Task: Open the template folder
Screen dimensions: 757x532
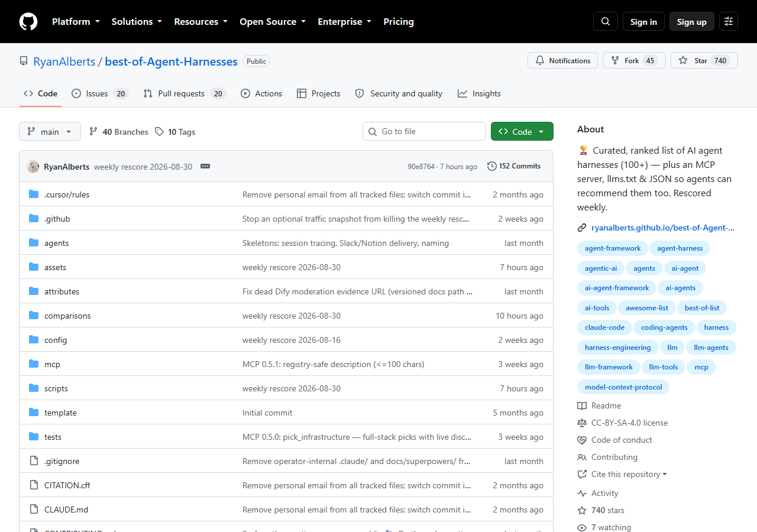Action: coord(60,413)
